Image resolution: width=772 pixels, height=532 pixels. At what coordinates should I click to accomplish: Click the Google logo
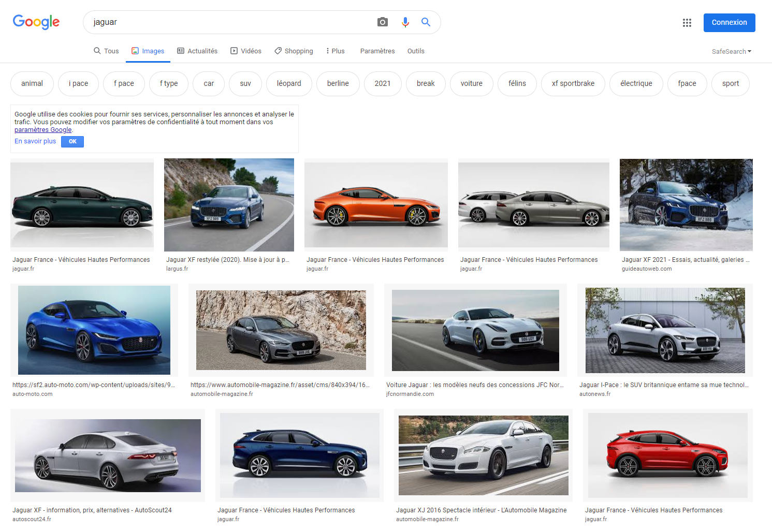[36, 22]
